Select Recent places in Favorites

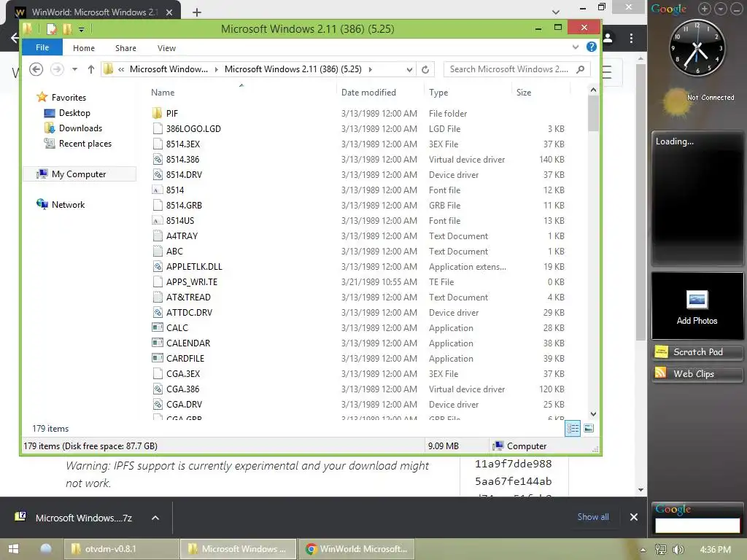(x=85, y=144)
